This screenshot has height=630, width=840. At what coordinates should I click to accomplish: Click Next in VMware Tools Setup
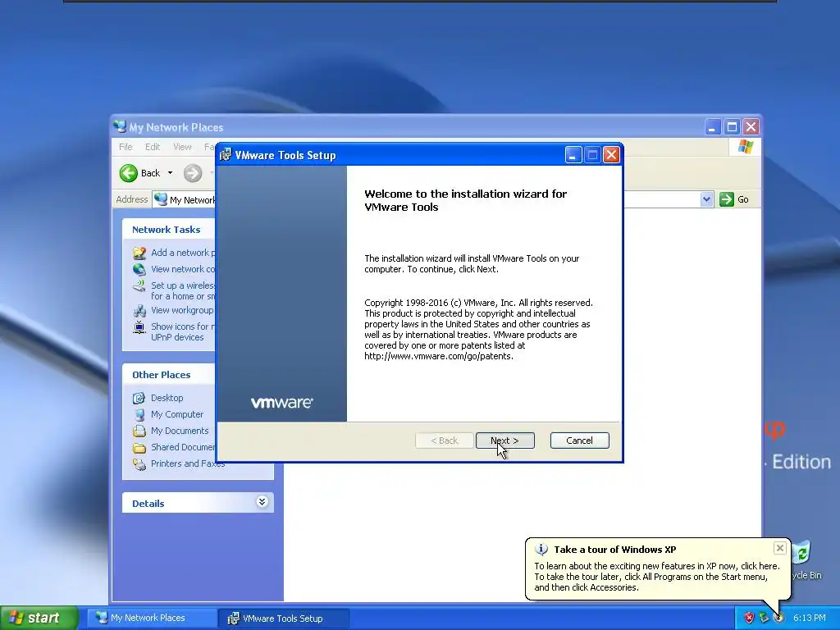click(504, 441)
